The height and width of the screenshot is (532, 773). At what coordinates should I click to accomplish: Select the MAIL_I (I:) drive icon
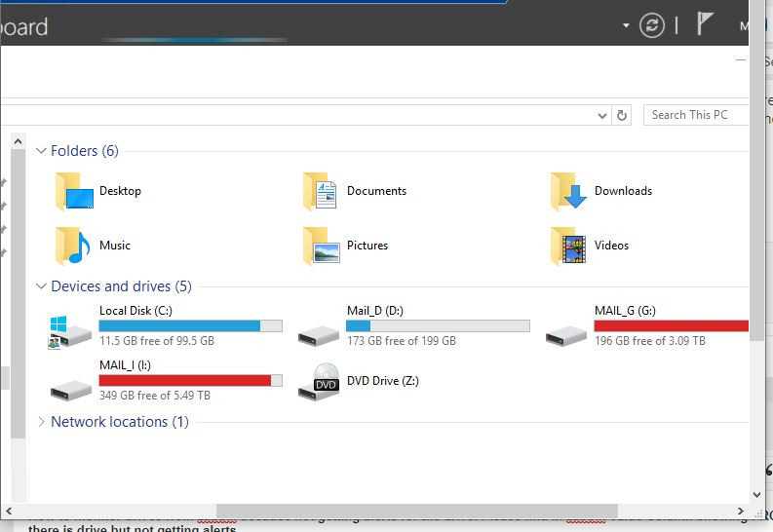pos(70,390)
